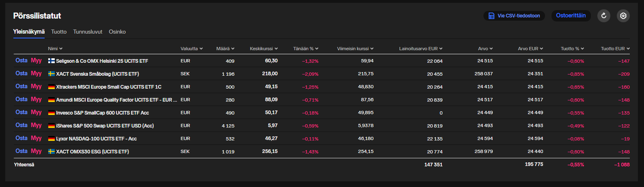Open the settings gear icon
The width and height of the screenshot is (644, 187).
click(623, 16)
